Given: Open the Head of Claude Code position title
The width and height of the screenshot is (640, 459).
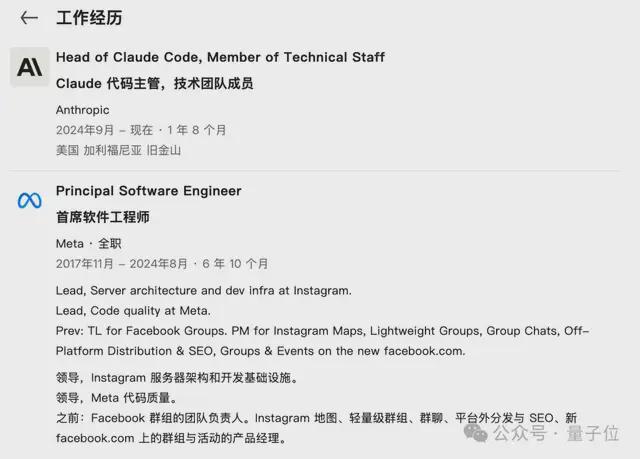Looking at the screenshot, I should [x=220, y=57].
